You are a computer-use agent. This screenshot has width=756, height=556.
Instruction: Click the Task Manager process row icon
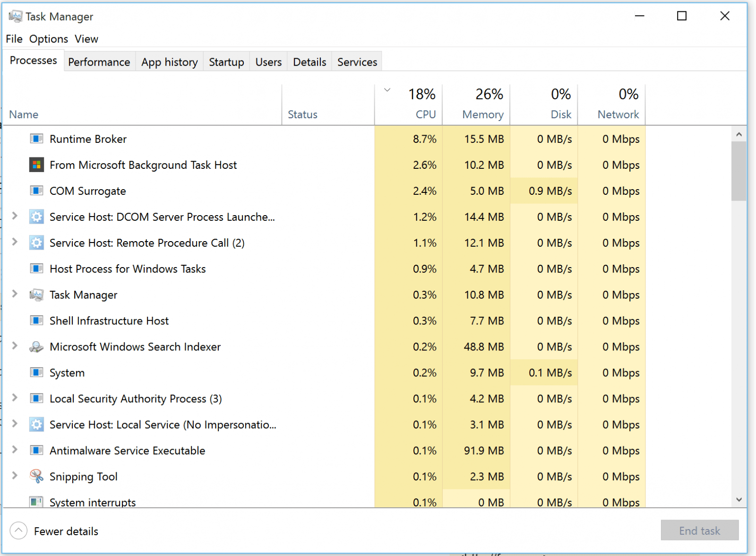[36, 295]
